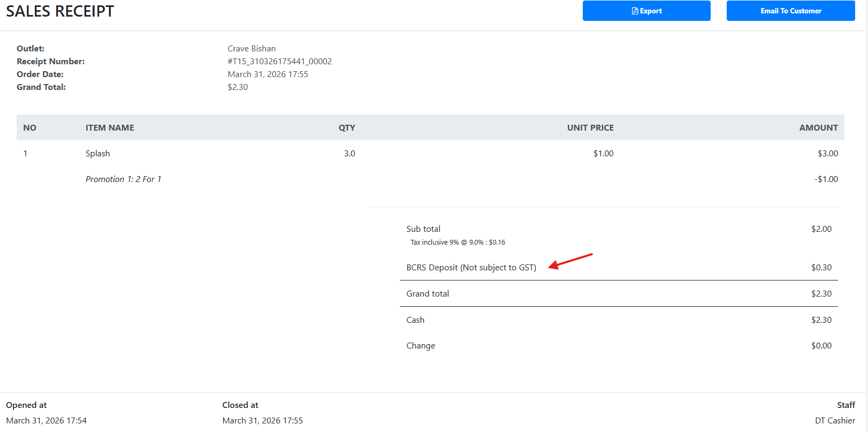This screenshot has width=868, height=432.
Task: Select the SALES RECEIPT heading
Action: coord(60,11)
